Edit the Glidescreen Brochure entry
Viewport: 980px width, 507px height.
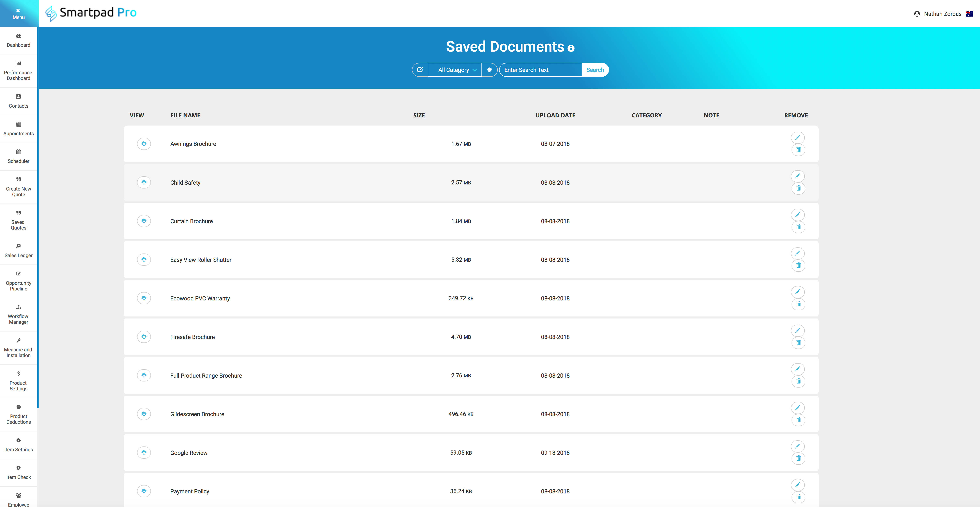798,408
